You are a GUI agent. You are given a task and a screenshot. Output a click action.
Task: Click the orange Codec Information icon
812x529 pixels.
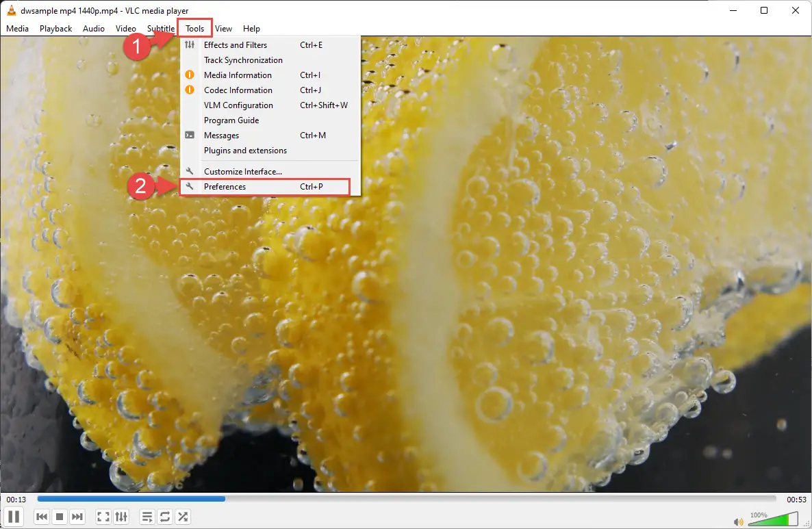pos(190,90)
